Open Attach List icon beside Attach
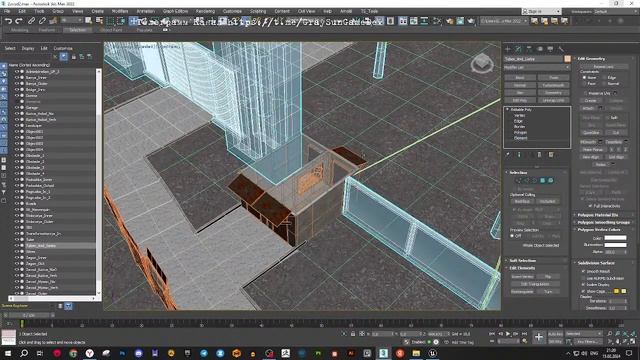Viewport: 640px width, 360px height. (600, 108)
